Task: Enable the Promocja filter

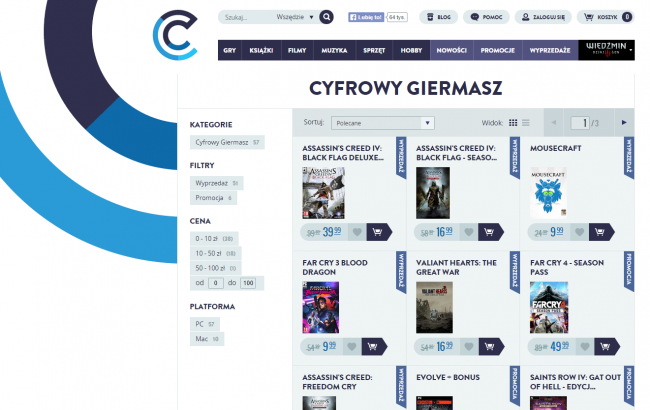Action: (213, 198)
